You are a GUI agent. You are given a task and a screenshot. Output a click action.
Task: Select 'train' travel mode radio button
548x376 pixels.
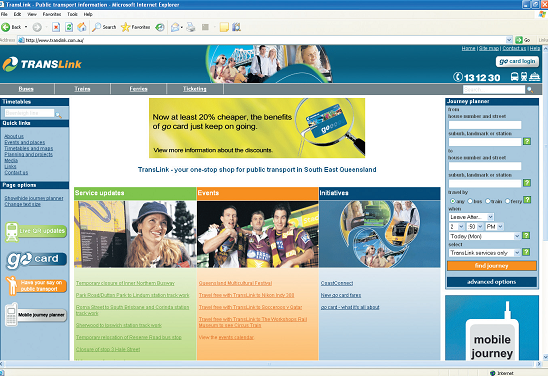pyautogui.click(x=488, y=201)
